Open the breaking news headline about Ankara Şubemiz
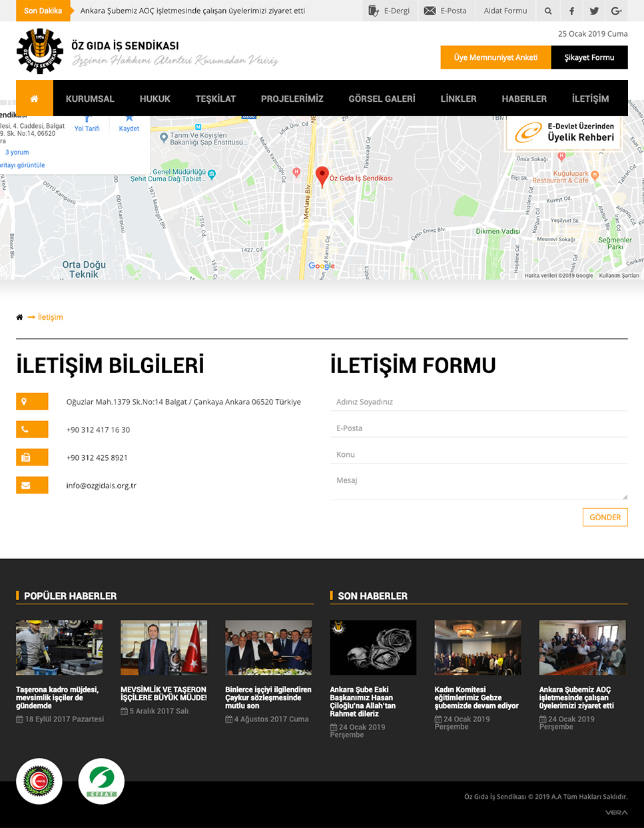This screenshot has width=644, height=828. pyautogui.click(x=193, y=11)
